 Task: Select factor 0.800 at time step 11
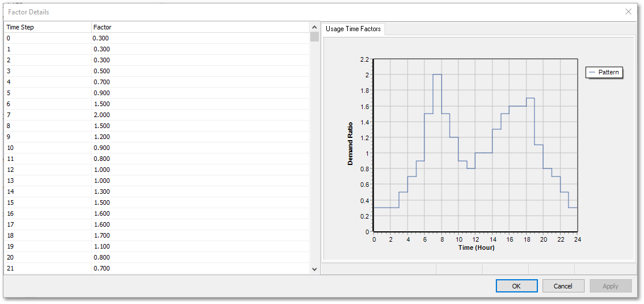click(200, 159)
